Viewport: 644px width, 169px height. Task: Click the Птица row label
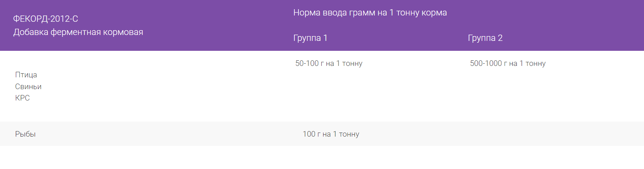click(26, 75)
